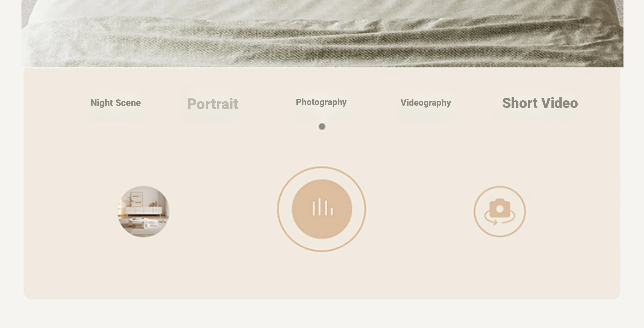Open the Short Video mode
This screenshot has height=328, width=644.
tap(540, 103)
